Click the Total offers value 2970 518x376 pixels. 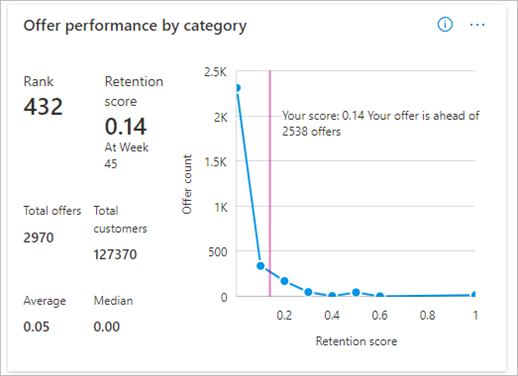pyautogui.click(x=38, y=238)
